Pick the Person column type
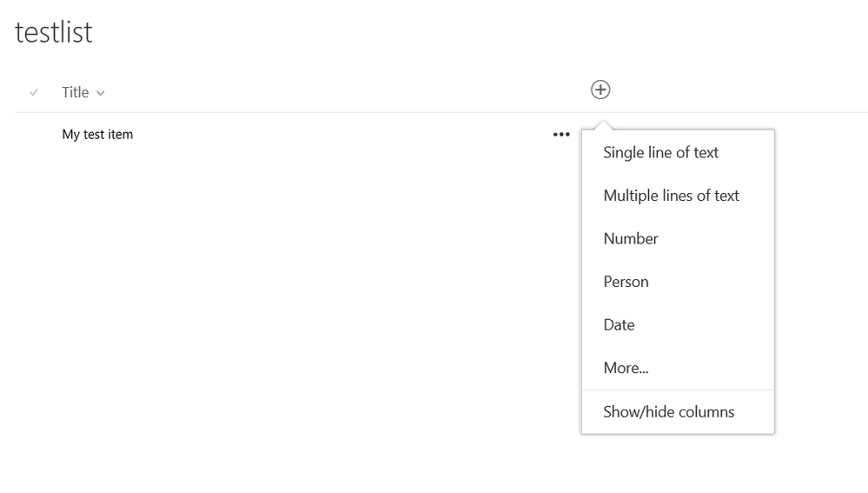The image size is (868, 493). 626,282
